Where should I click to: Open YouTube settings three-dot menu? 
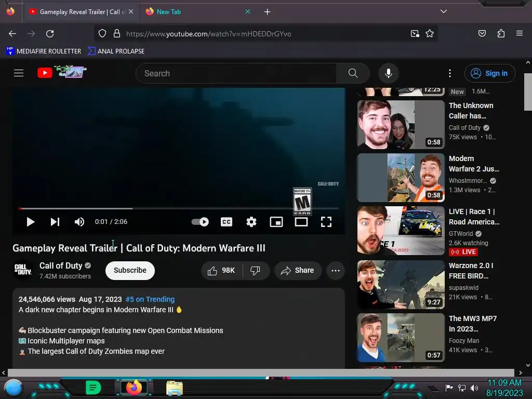(x=450, y=73)
